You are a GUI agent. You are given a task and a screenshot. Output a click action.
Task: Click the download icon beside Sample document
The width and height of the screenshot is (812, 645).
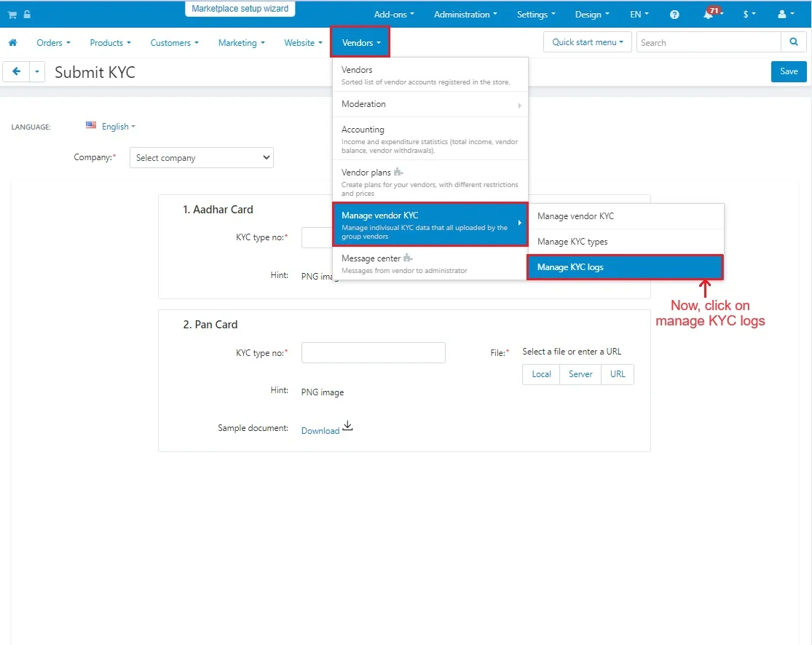[347, 427]
